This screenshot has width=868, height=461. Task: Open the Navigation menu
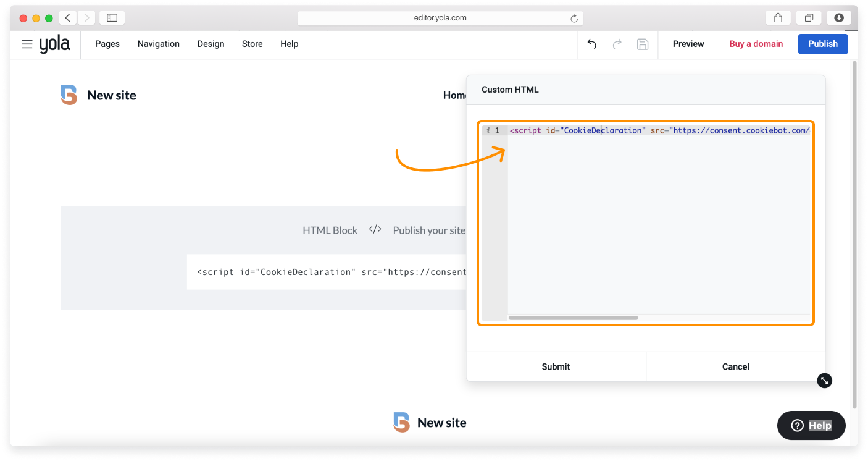coord(159,44)
